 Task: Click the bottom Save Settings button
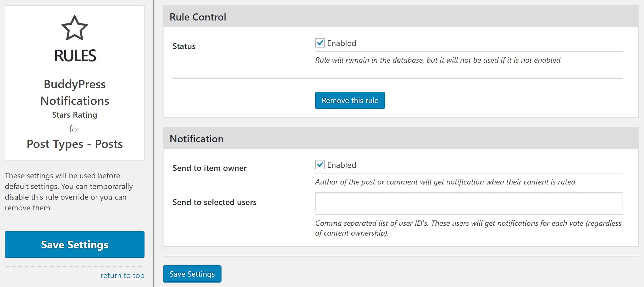[x=192, y=274]
